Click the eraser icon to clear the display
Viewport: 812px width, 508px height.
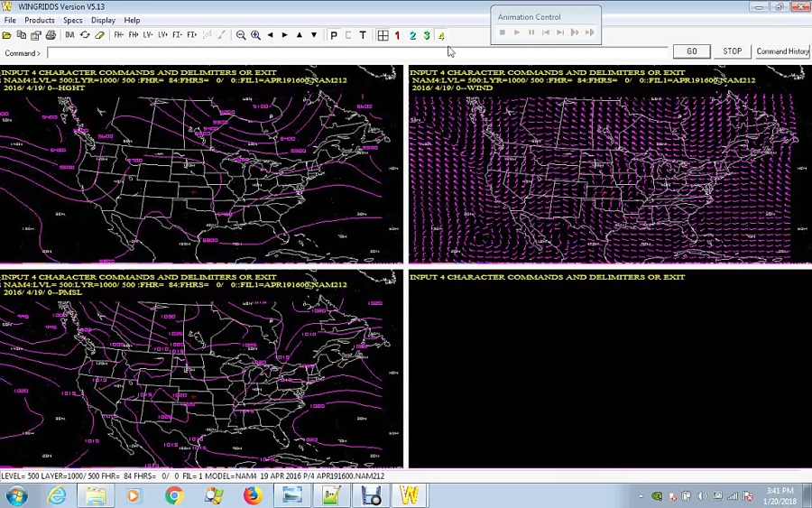click(99, 35)
